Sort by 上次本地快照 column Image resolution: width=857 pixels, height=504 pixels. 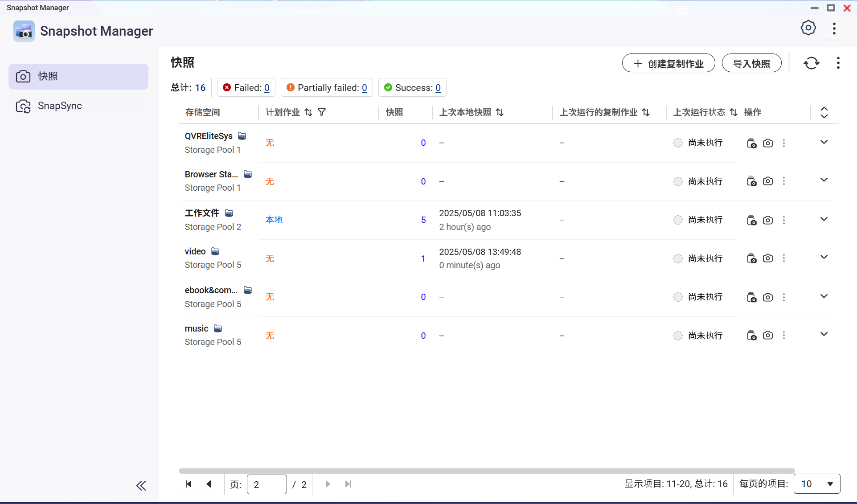[500, 112]
